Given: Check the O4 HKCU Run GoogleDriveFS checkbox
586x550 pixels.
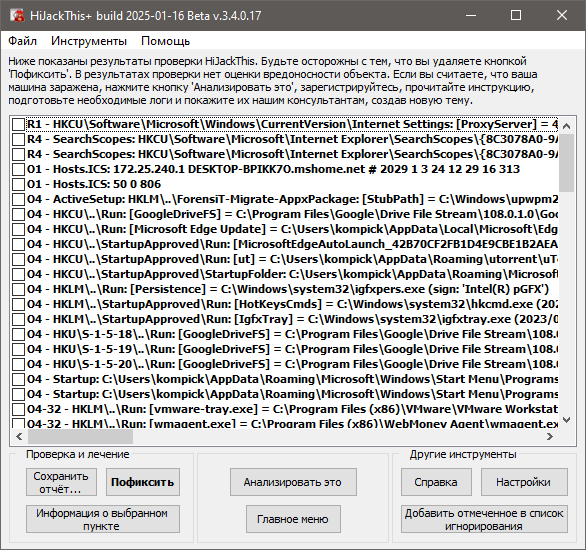Looking at the screenshot, I should tap(18, 214).
